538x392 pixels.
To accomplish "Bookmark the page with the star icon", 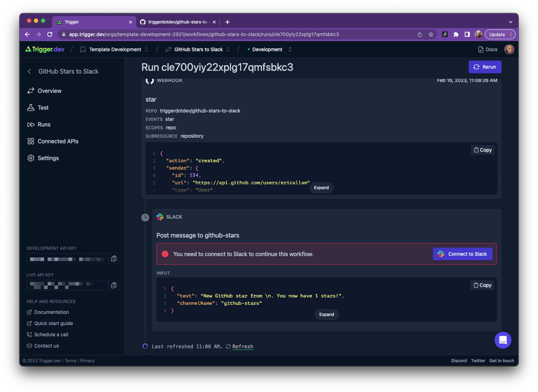I will (431, 34).
